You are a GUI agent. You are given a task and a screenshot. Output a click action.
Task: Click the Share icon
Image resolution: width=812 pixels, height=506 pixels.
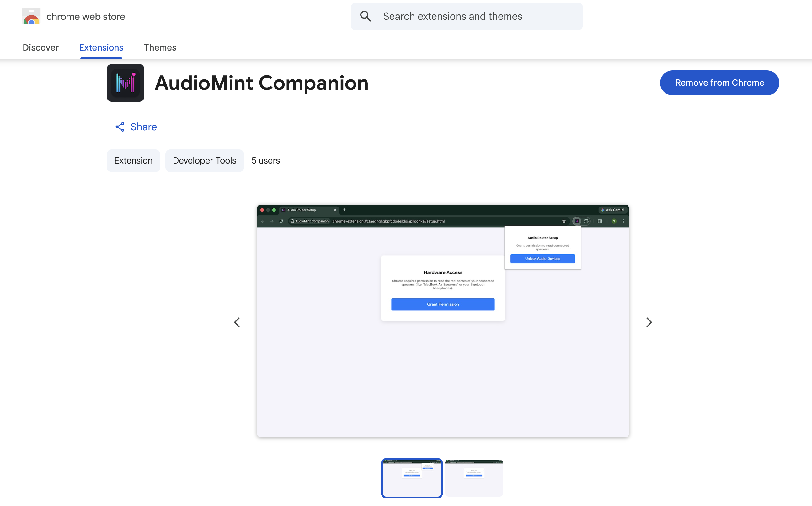tap(120, 127)
